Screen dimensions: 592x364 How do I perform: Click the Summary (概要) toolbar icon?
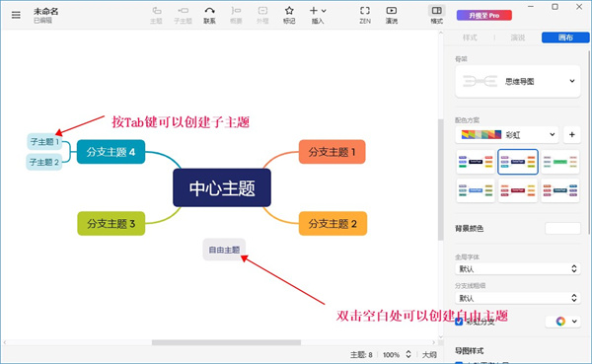[x=236, y=15]
